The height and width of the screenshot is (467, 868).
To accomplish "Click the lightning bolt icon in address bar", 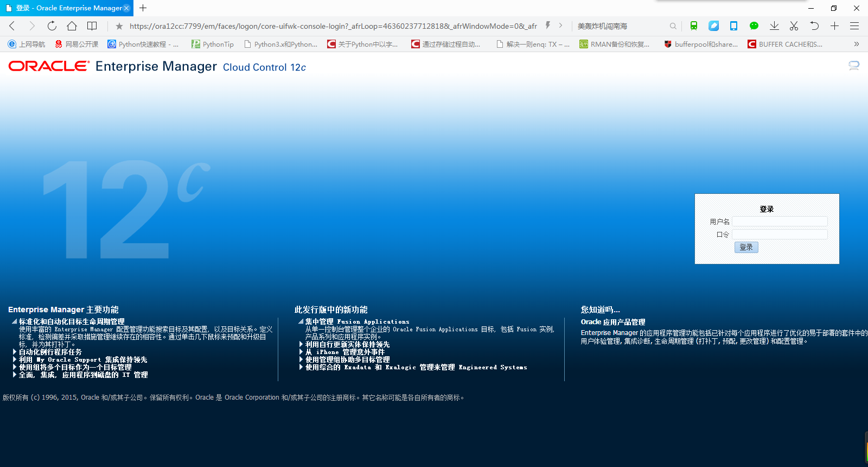I will [548, 26].
